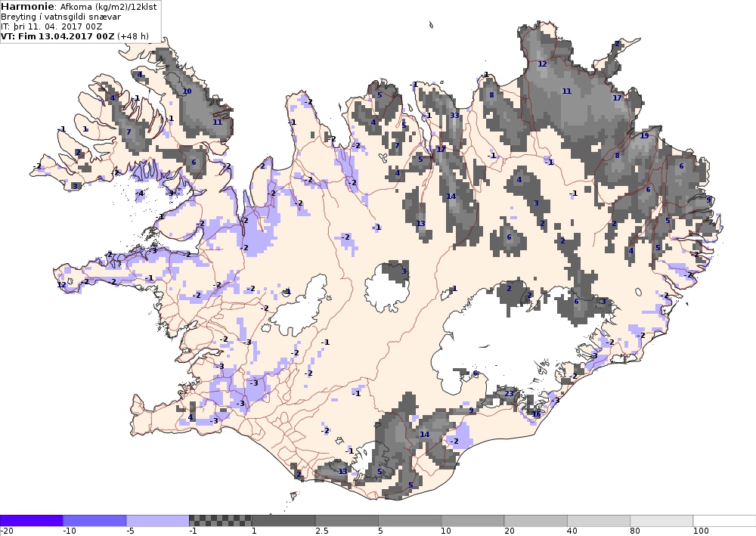
Task: Click the "20" legend scale label
Action: click(509, 531)
